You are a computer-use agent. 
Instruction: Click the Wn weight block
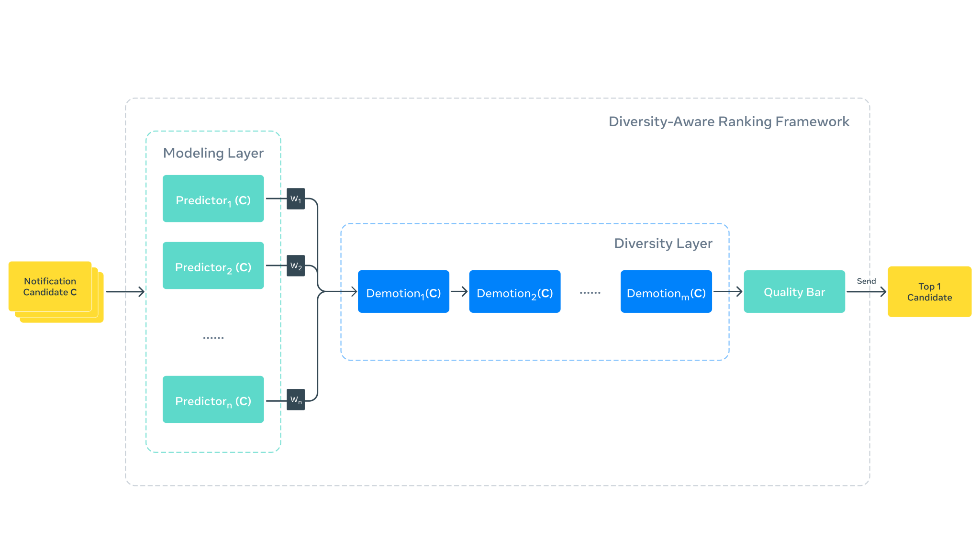[x=296, y=399]
